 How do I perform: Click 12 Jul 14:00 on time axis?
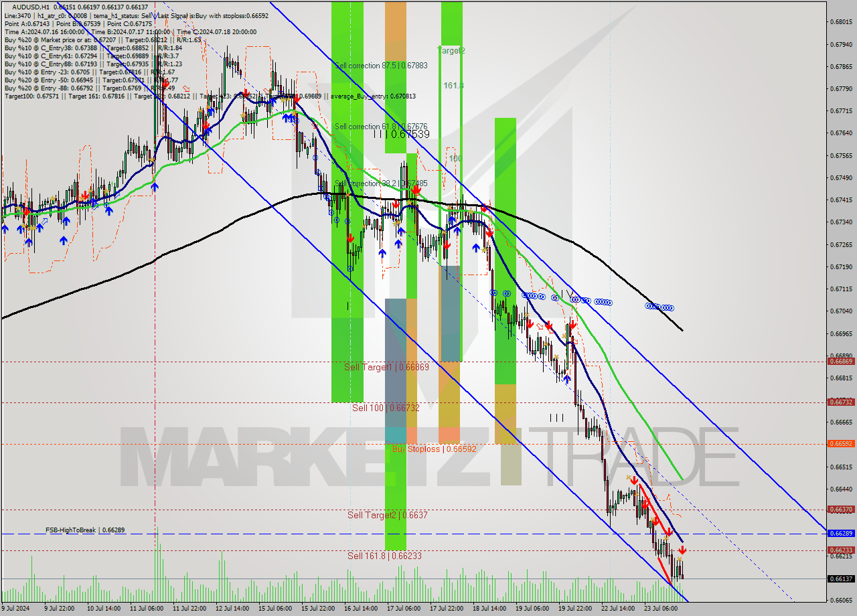(x=232, y=609)
